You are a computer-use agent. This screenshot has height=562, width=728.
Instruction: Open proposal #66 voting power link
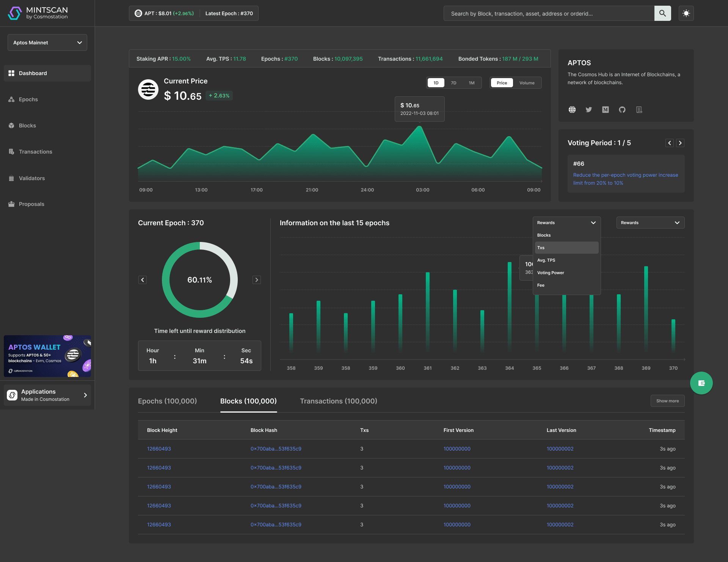(x=626, y=179)
